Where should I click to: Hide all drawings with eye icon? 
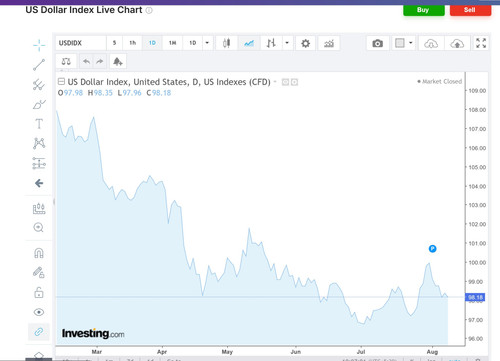click(39, 312)
